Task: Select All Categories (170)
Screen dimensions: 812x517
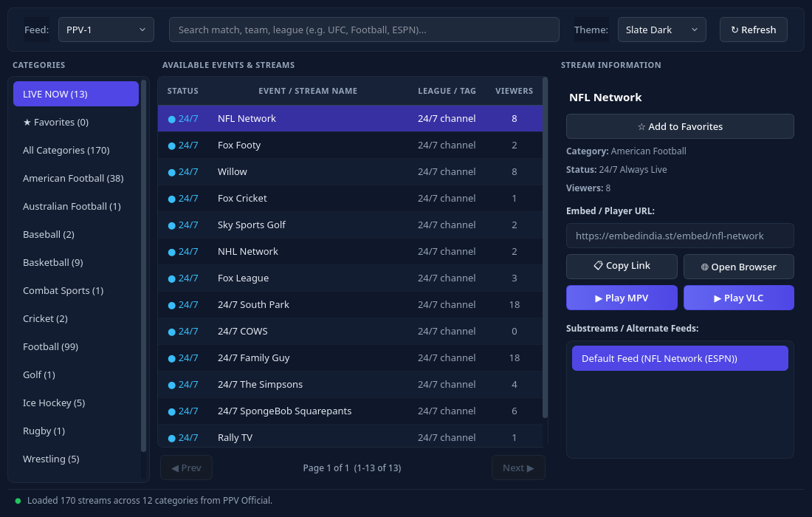Action: click(x=76, y=150)
